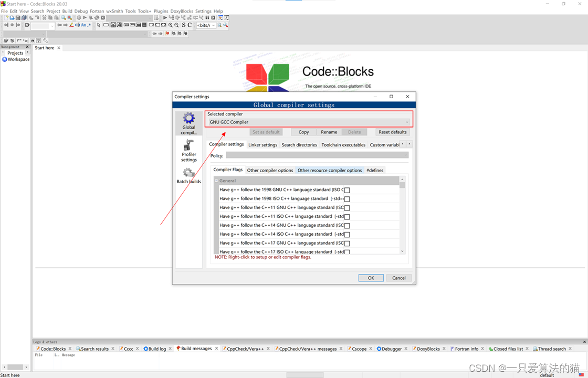Click the Abort build icon
Viewport: 588px width, 378px height.
[x=103, y=18]
